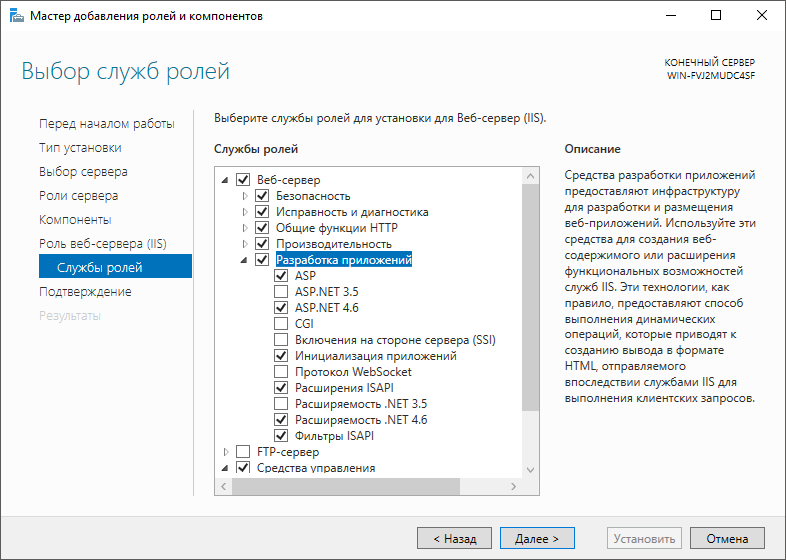This screenshot has width=786, height=560.
Task: Select the Фильтры ISAPI tree item
Action: (x=333, y=436)
